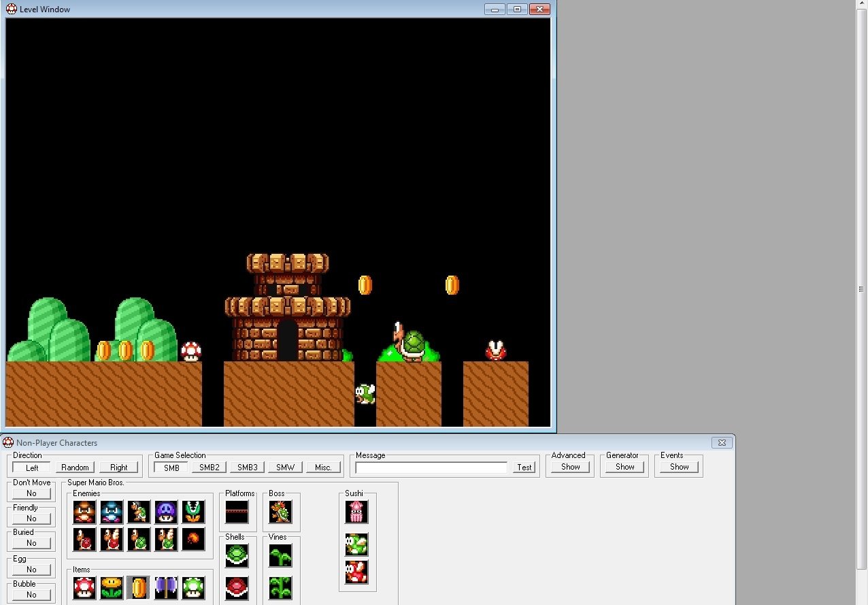Switch game selection to Misc.
Image resolution: width=868 pixels, height=605 pixels.
point(324,468)
